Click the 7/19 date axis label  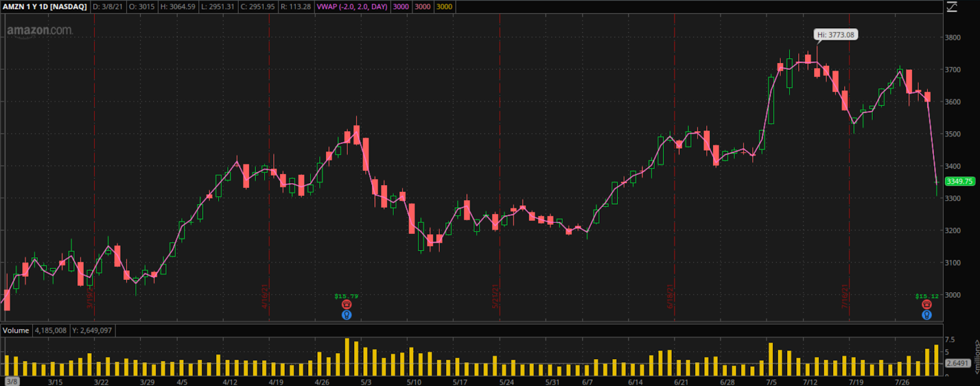(x=856, y=382)
